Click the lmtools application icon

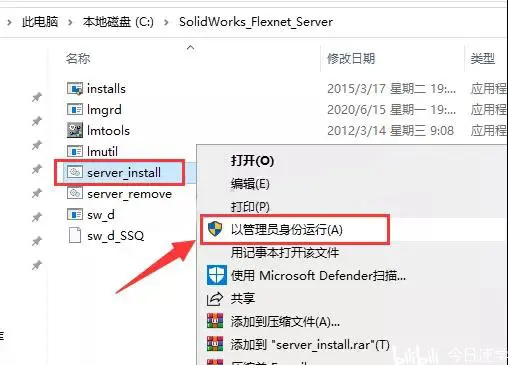[75, 130]
